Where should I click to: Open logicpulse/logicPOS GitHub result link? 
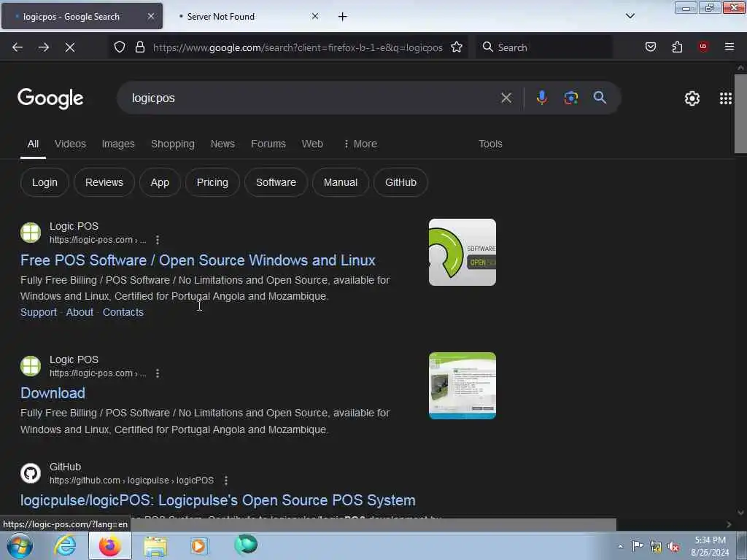217,500
